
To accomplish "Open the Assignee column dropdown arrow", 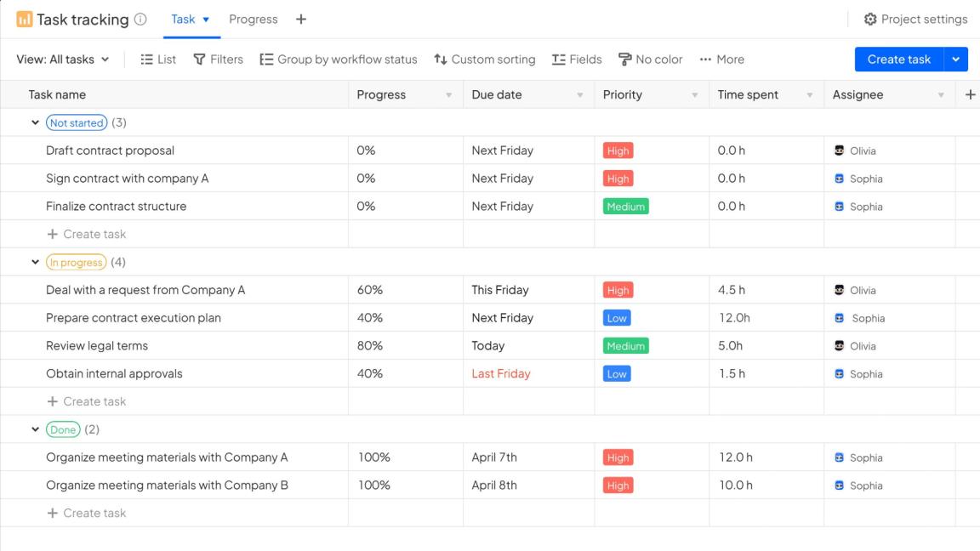I will click(x=941, y=95).
